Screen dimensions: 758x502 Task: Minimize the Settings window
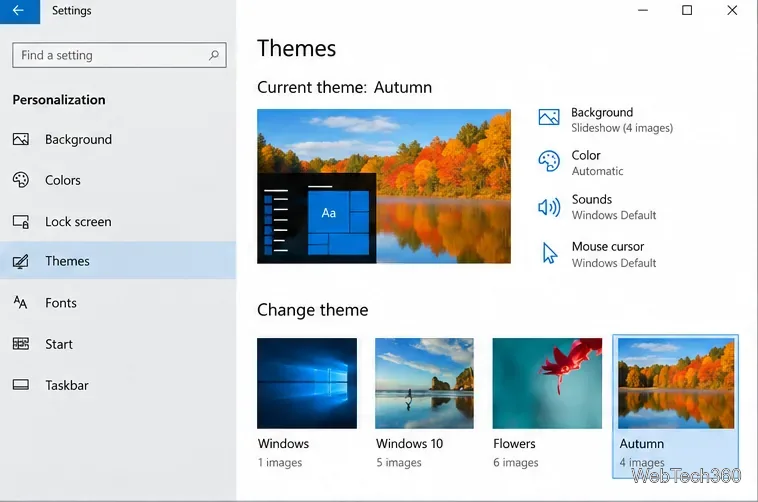click(x=642, y=10)
